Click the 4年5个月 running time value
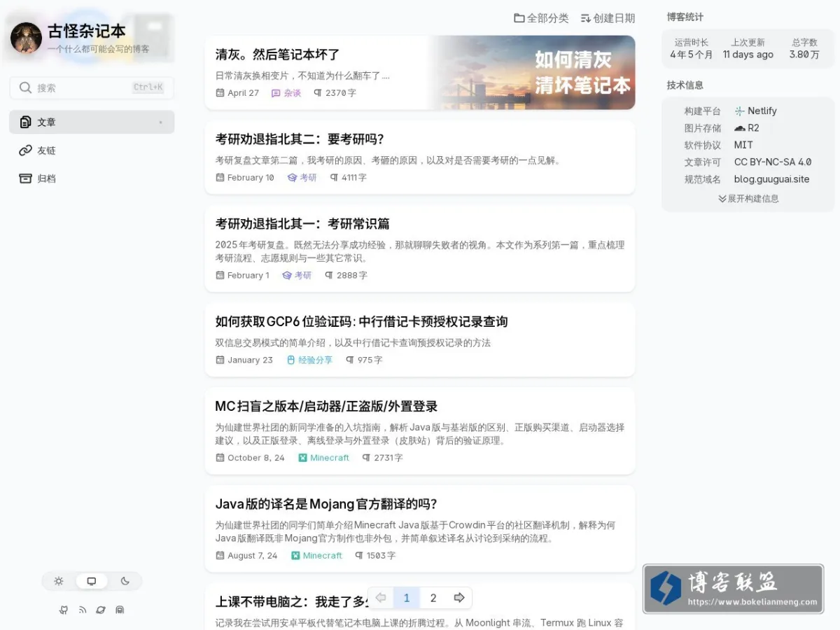Viewport: 840px width, 630px height. (691, 55)
